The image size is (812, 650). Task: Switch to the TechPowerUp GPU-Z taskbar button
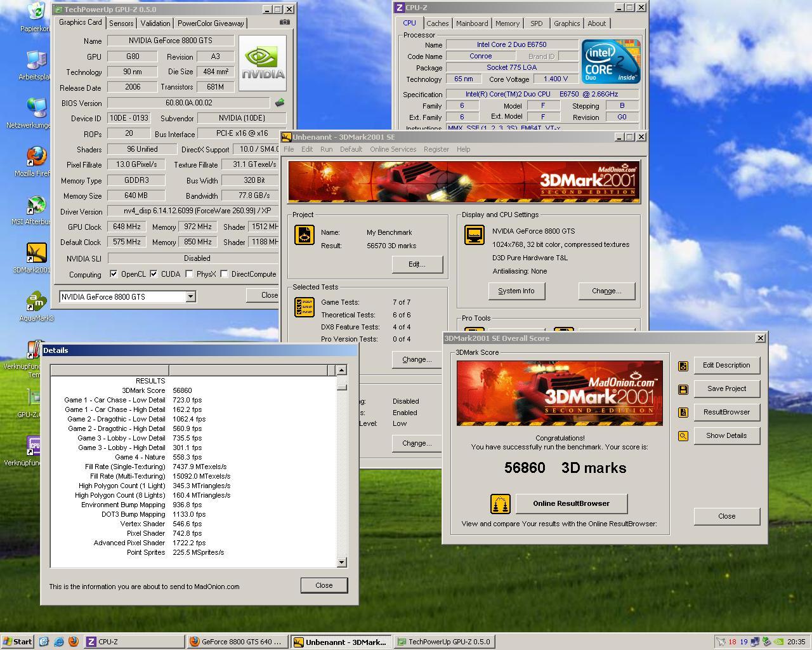(444, 642)
